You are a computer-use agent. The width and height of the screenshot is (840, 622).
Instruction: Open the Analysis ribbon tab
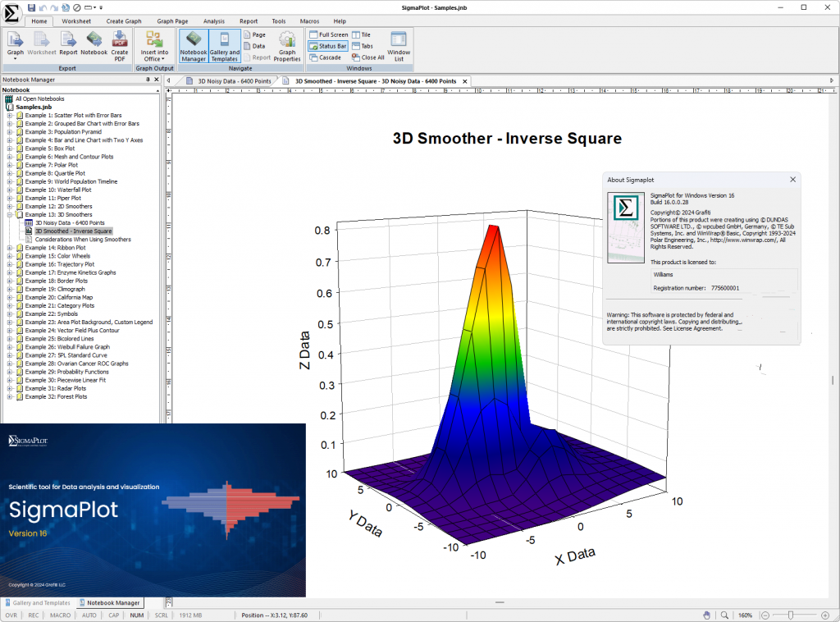[x=214, y=21]
